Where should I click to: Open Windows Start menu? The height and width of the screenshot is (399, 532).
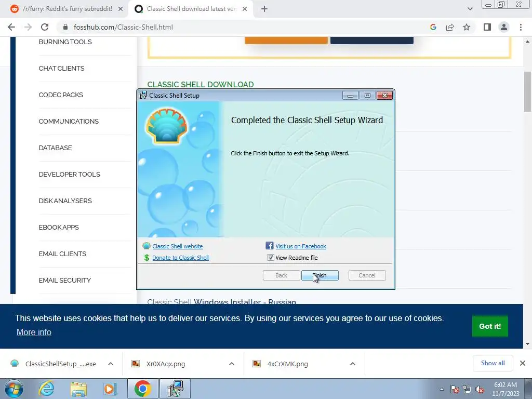click(14, 389)
